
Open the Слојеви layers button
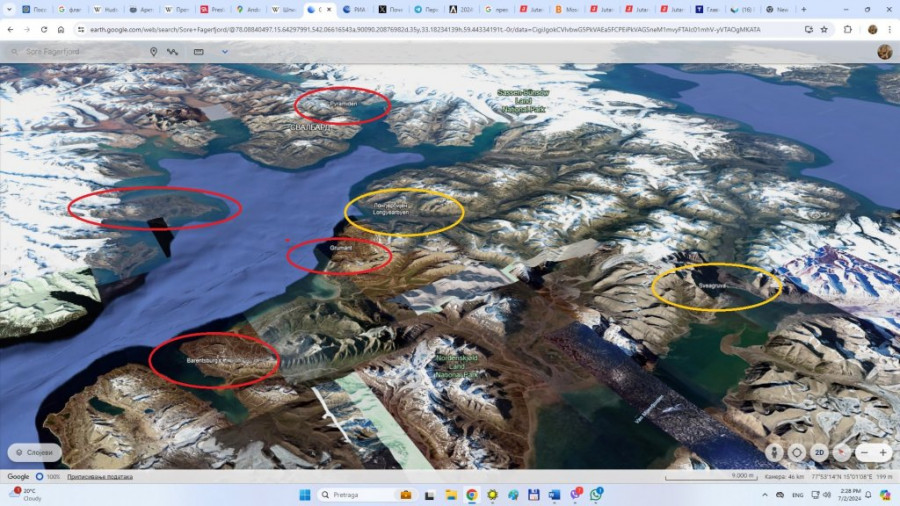34,452
